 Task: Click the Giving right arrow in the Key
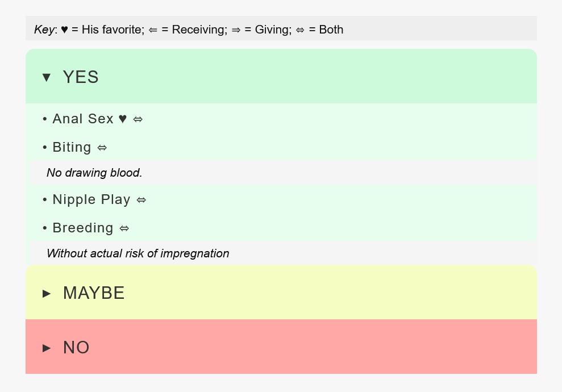[x=236, y=30]
